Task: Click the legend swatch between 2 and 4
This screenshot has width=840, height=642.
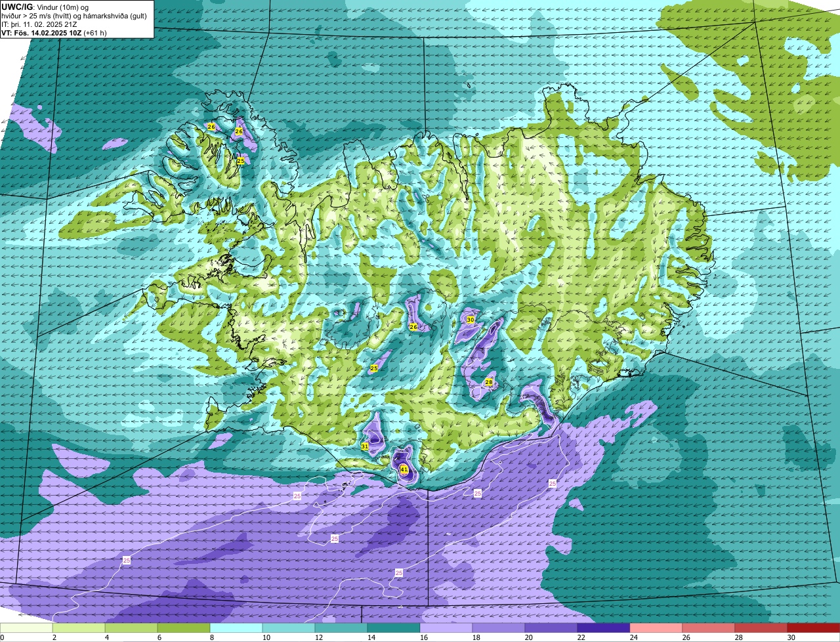Action: point(79,628)
